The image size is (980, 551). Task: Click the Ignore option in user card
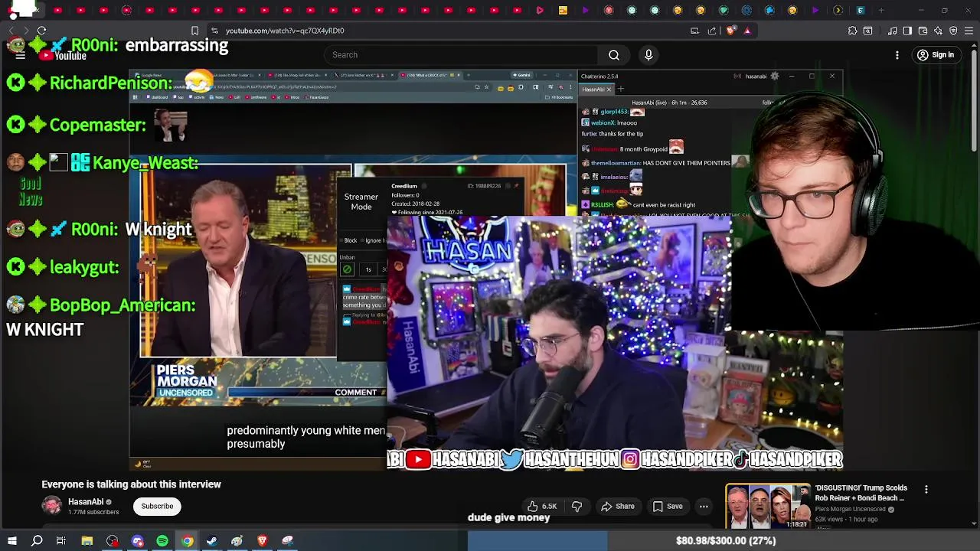375,240
